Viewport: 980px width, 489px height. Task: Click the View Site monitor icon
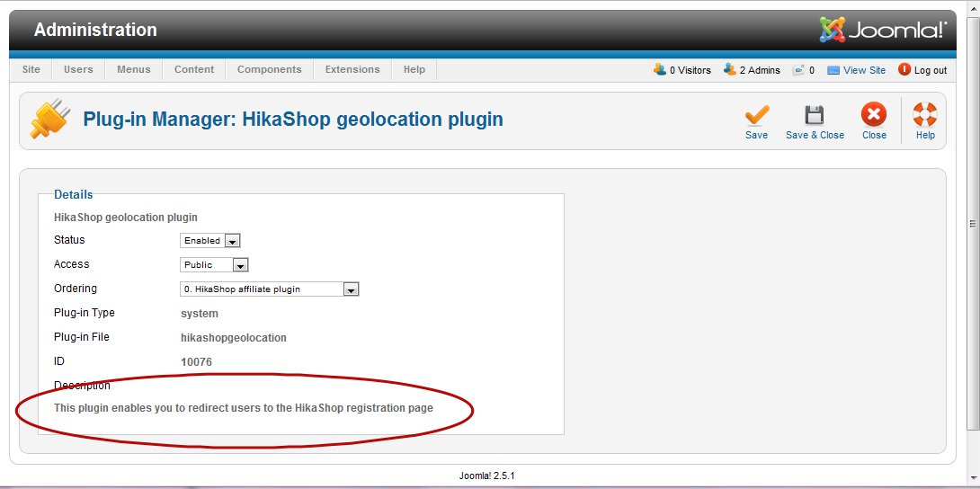click(833, 71)
